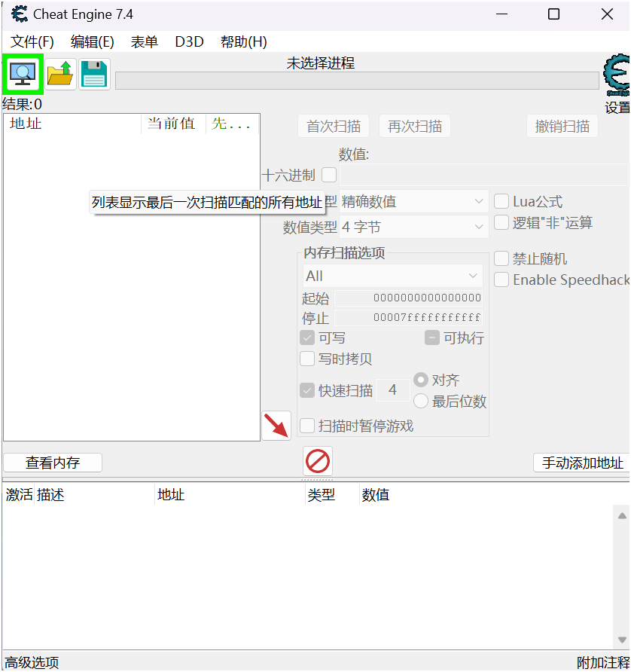
Task: Click the 数值 column header in address table
Action: point(375,495)
